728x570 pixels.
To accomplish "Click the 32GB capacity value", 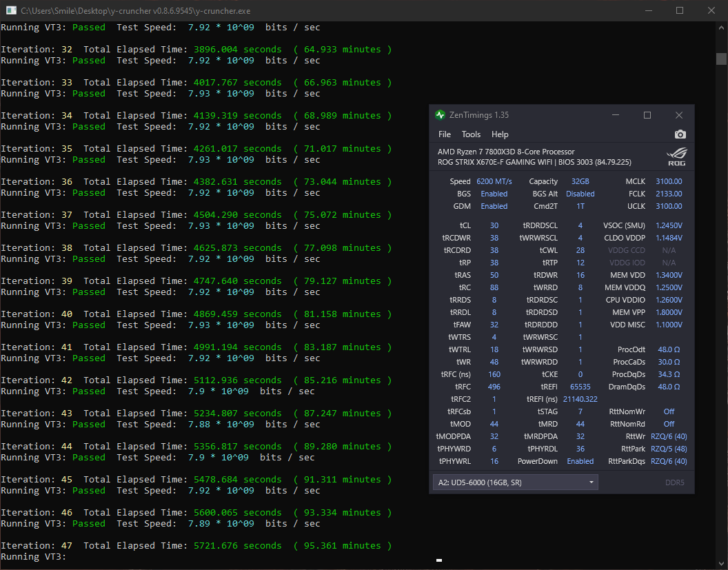I will point(580,181).
